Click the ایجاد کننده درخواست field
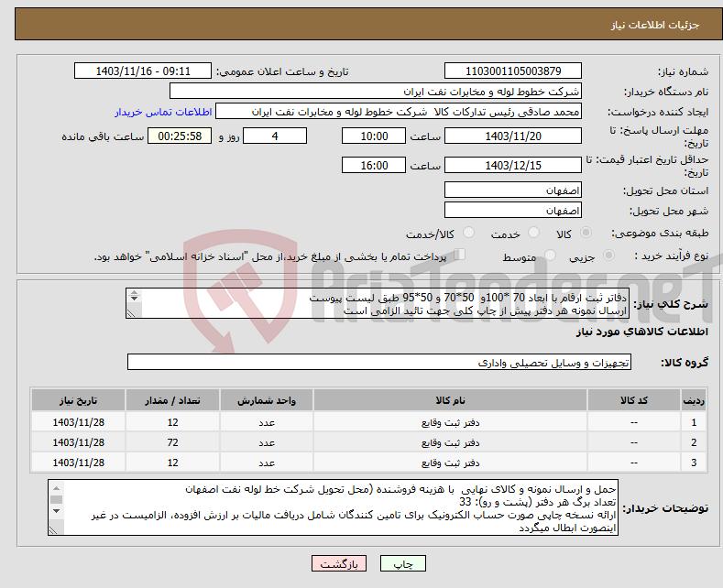Viewport: 723px width, 588px height. [x=399, y=112]
